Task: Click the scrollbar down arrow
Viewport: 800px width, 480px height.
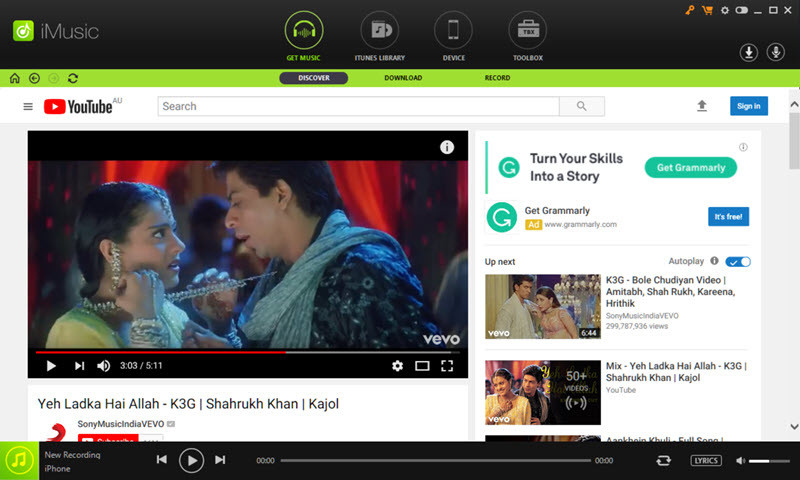Action: [794, 426]
